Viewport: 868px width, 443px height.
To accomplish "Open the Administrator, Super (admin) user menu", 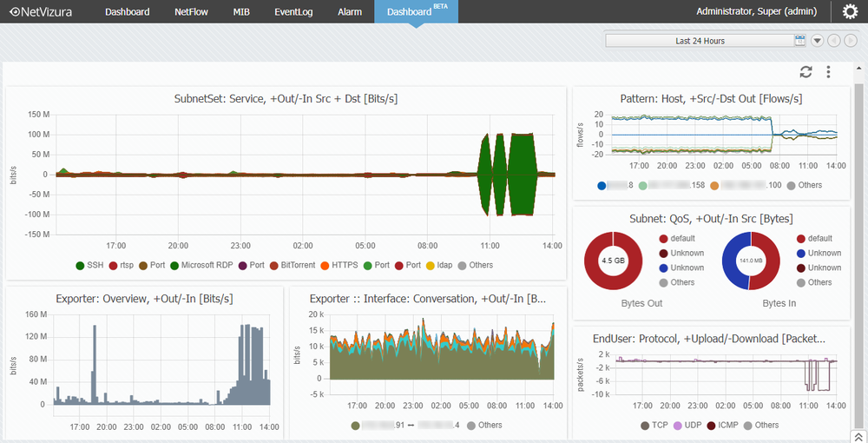I will pos(756,11).
